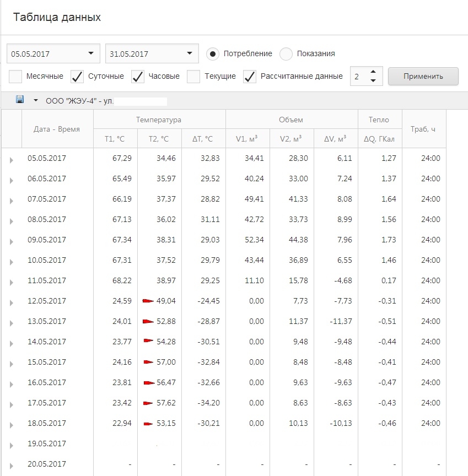
Task: Expand the 05.05.2017 row
Action: (11, 160)
